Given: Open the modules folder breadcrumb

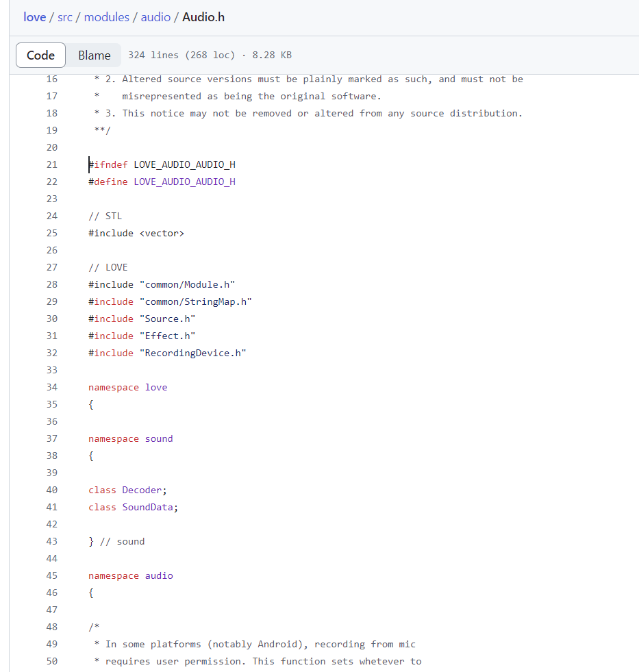Looking at the screenshot, I should tap(106, 17).
